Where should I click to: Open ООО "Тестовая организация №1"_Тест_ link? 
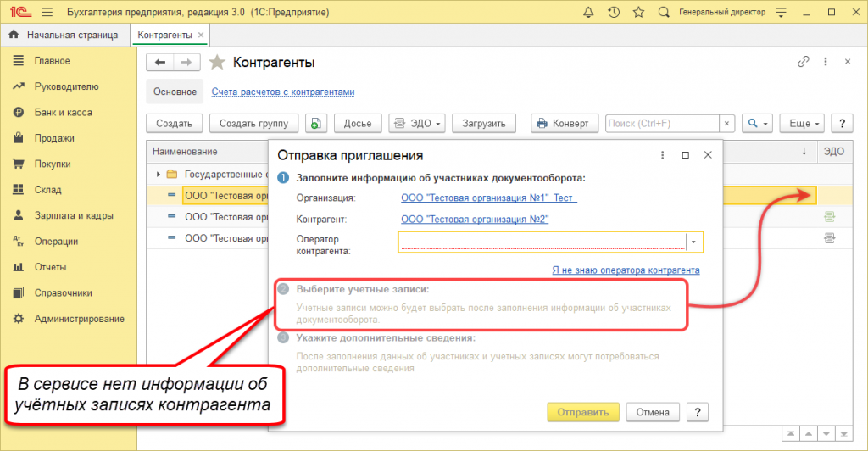pyautogui.click(x=489, y=198)
